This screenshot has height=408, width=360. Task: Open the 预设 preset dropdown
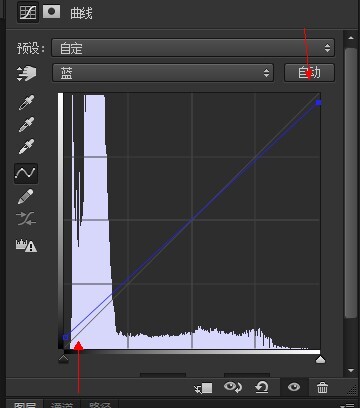point(193,48)
